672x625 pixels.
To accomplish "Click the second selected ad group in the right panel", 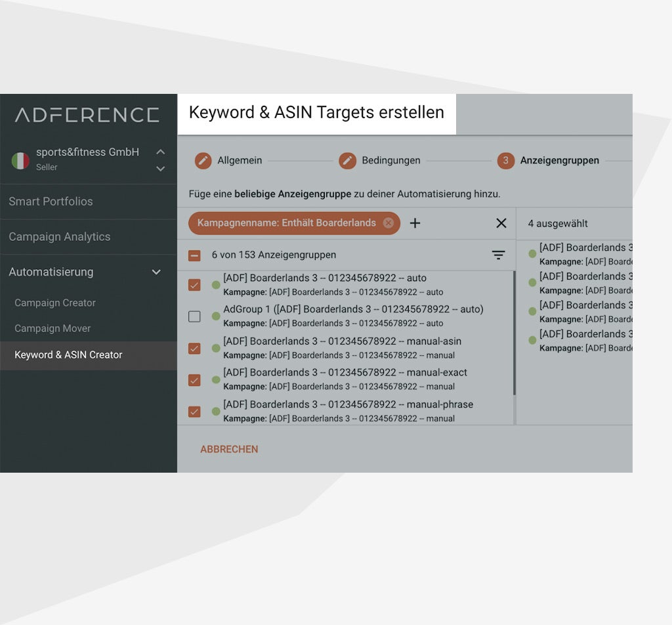I will click(x=580, y=283).
